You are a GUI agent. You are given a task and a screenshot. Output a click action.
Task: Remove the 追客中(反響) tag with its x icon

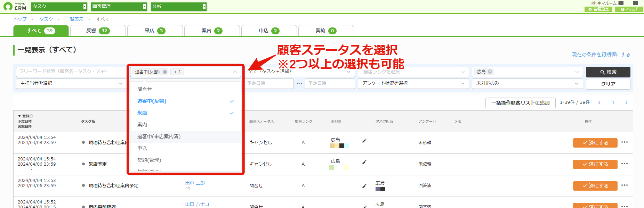165,72
